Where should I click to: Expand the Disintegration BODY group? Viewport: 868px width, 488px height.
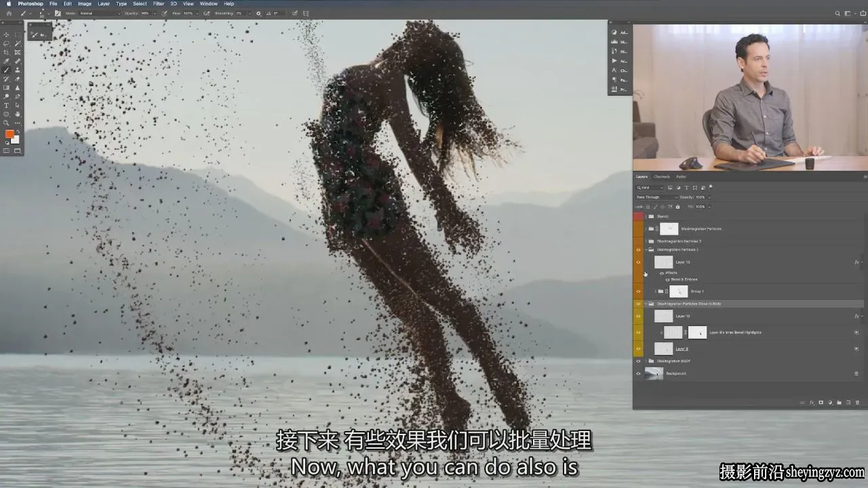pos(646,361)
